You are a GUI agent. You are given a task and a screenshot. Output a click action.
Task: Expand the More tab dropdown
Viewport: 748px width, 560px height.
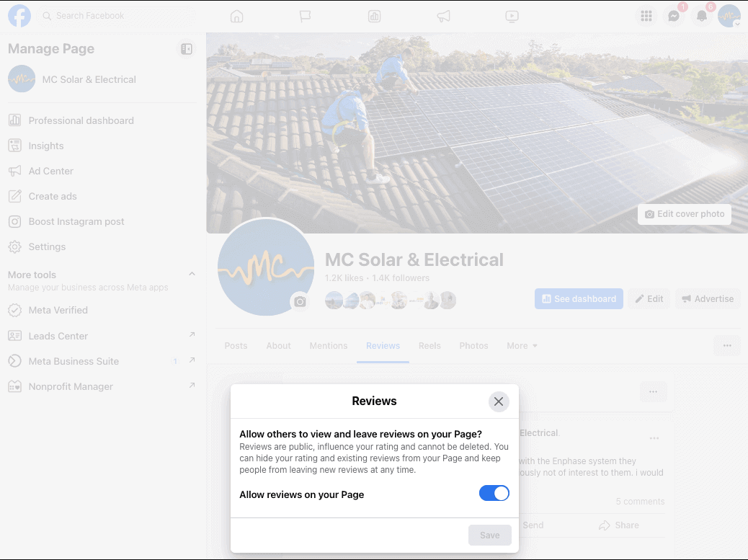click(x=522, y=346)
